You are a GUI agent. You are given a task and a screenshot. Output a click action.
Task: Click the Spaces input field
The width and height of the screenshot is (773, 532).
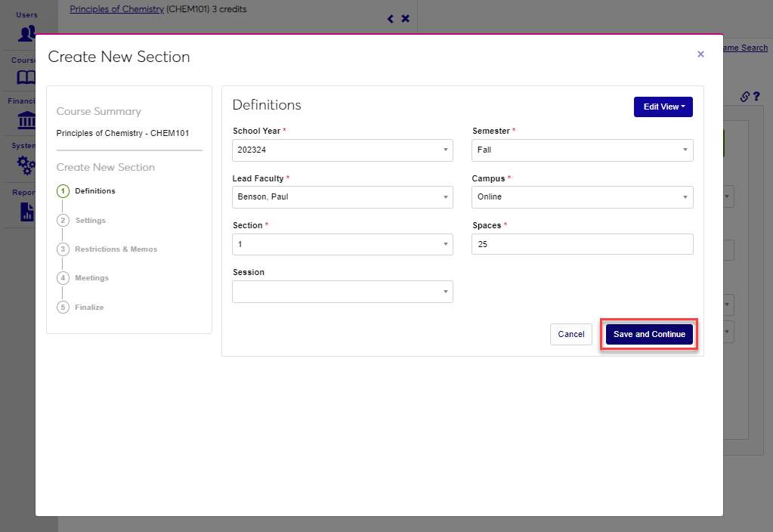pyautogui.click(x=582, y=244)
